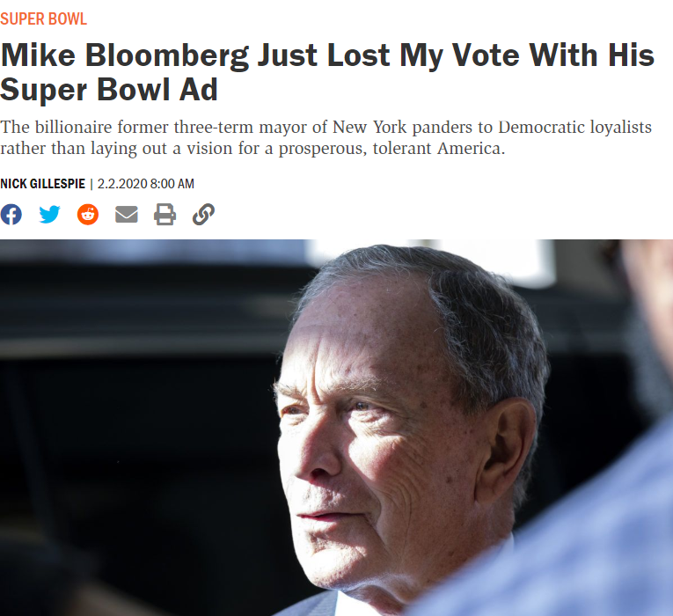Share the article on Twitter

click(x=50, y=214)
